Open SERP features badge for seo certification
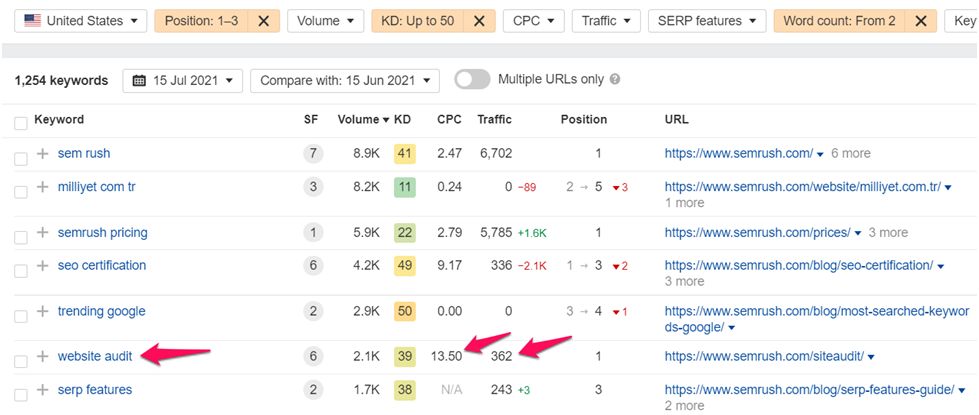979x415 pixels. click(313, 266)
